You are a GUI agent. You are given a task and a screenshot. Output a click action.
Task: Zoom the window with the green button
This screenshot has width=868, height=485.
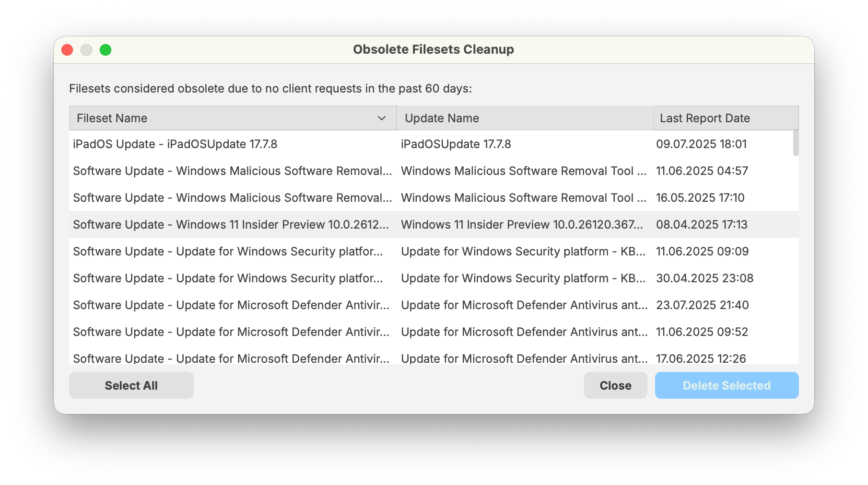click(106, 50)
